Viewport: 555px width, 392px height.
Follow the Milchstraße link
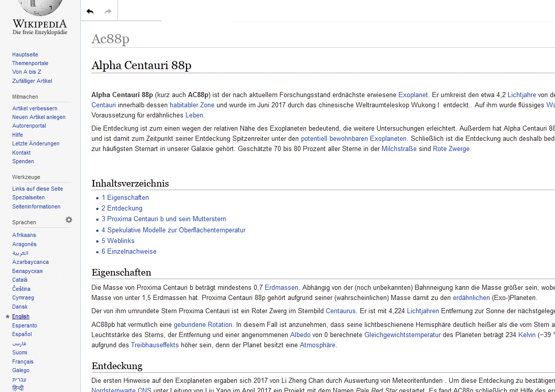tap(399, 149)
